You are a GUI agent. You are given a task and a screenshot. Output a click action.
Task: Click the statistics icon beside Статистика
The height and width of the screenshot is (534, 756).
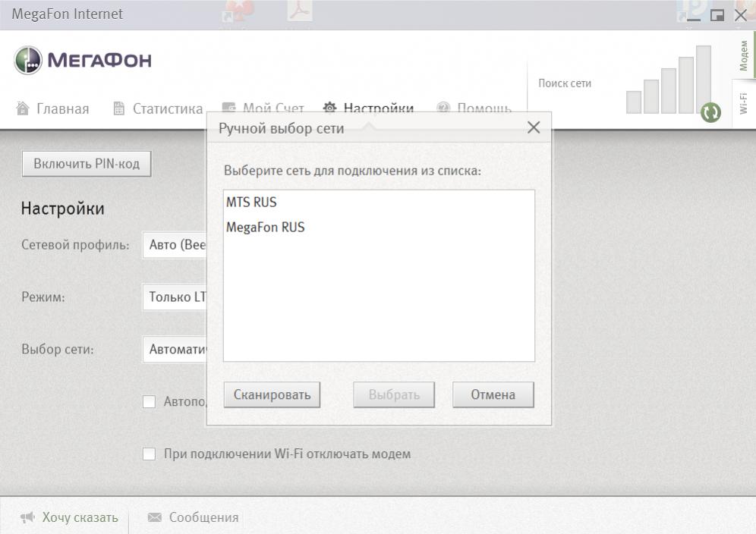tap(118, 108)
